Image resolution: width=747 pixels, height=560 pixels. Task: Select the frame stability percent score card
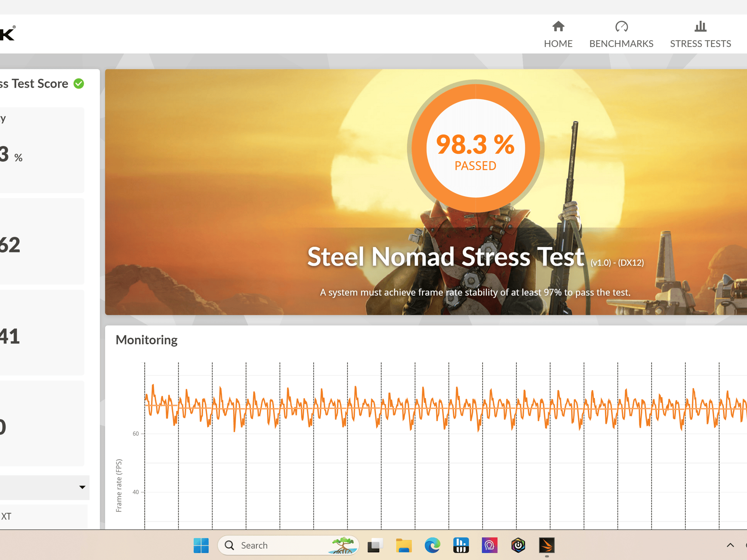(x=42, y=150)
